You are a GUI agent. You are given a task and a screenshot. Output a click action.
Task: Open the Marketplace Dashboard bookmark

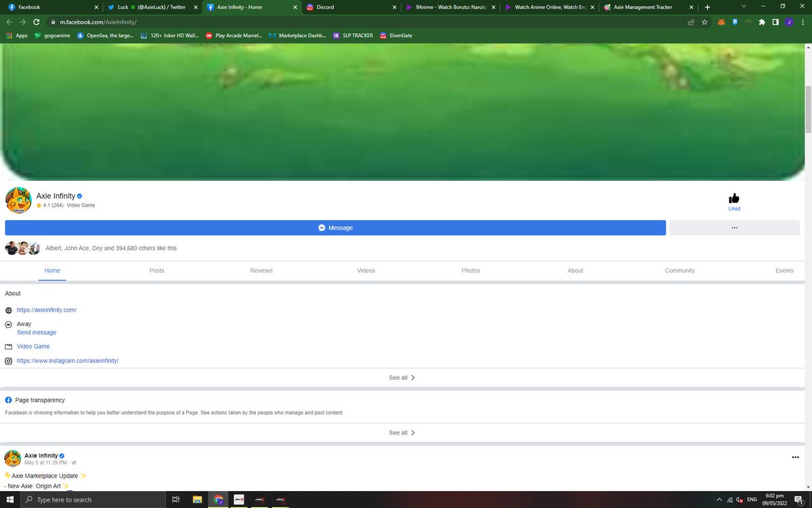point(298,35)
